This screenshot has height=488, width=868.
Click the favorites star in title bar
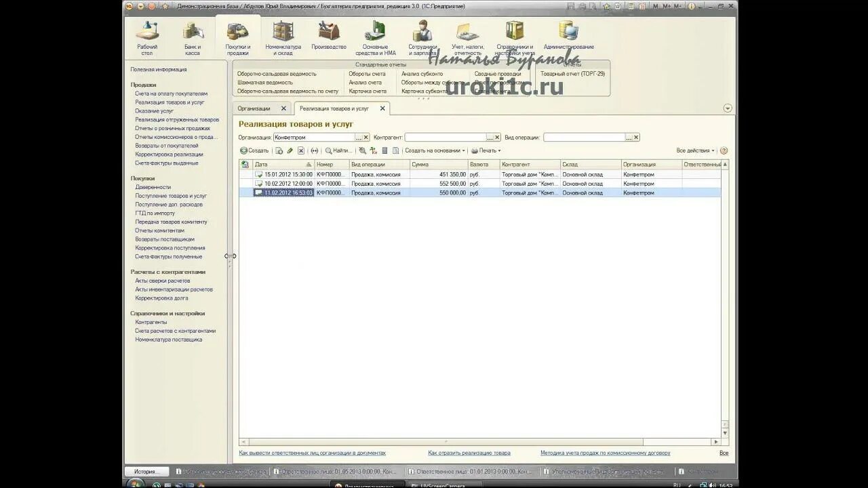click(165, 6)
